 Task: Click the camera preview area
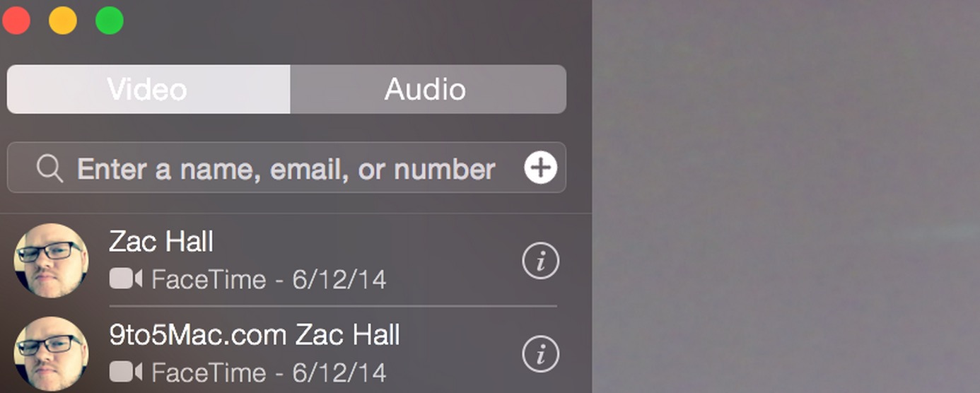(x=786, y=196)
